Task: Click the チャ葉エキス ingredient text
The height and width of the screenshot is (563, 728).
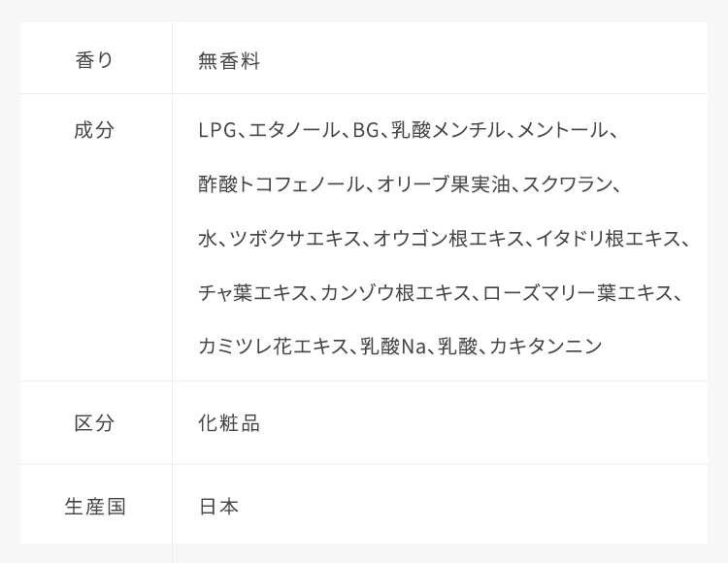Action: pos(253,293)
